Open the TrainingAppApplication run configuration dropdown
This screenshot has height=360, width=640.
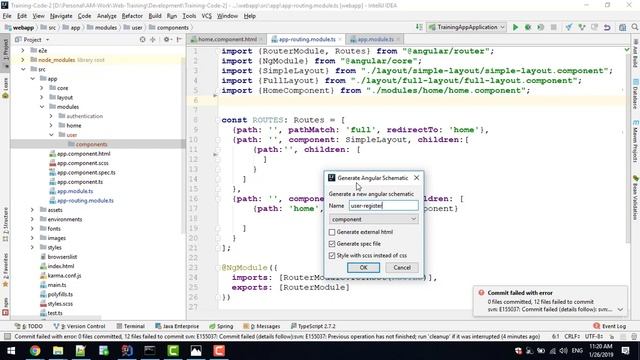click(467, 27)
